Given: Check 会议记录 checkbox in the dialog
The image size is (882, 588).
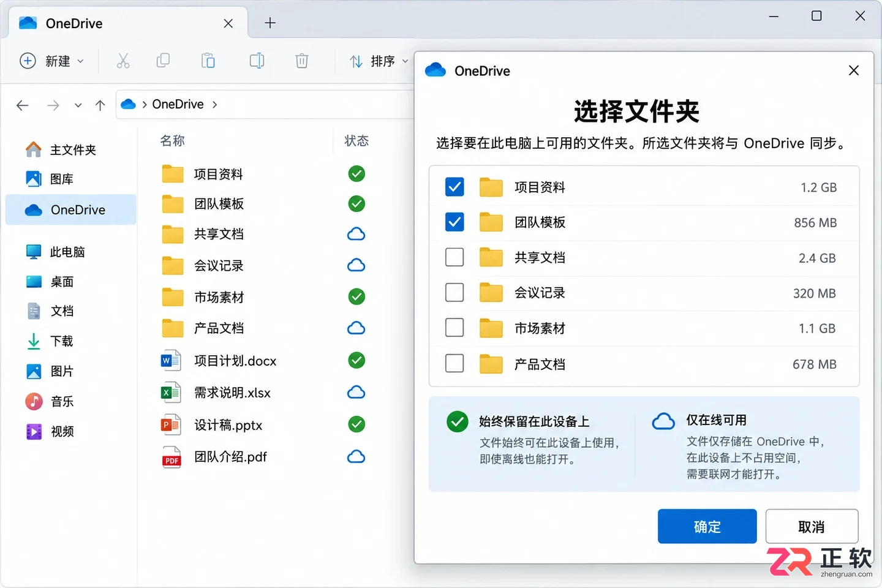Looking at the screenshot, I should tap(454, 293).
